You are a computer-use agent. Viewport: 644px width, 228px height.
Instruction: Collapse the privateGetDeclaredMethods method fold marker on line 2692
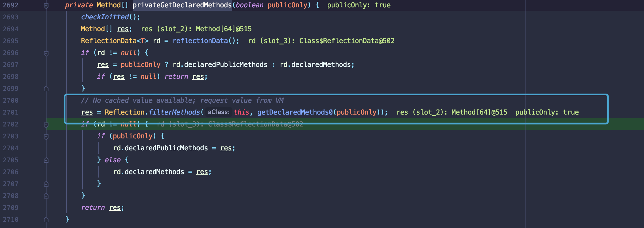[x=46, y=5]
